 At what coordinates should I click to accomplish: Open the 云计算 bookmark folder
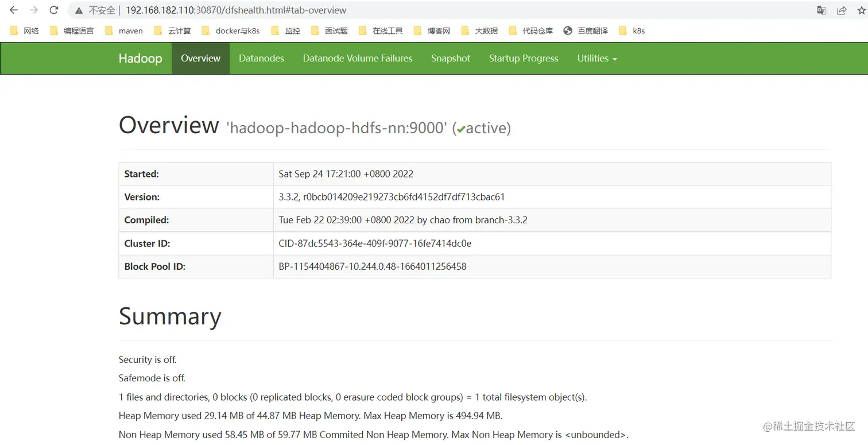pos(172,31)
